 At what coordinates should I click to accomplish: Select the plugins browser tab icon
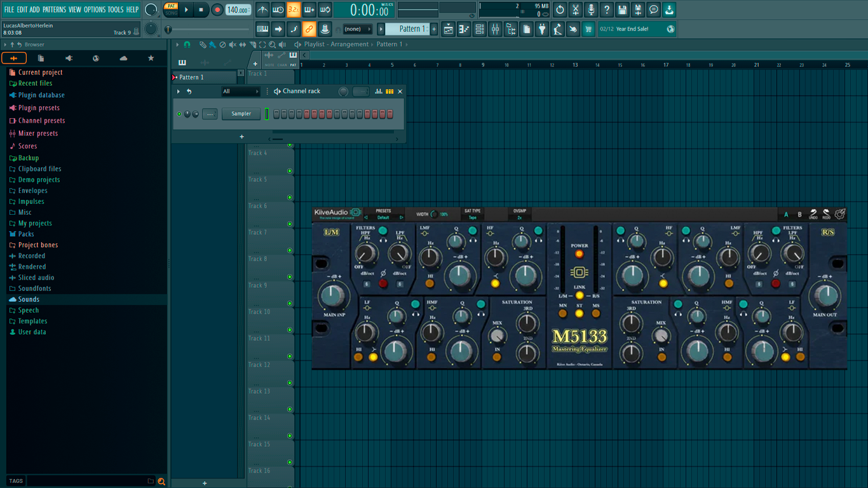pos(69,58)
